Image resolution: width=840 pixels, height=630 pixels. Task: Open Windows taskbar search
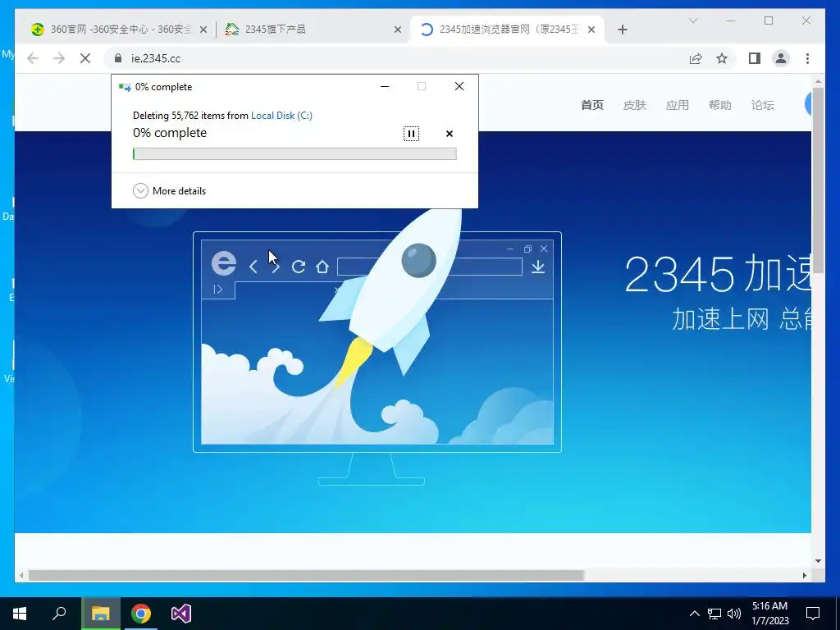point(59,614)
